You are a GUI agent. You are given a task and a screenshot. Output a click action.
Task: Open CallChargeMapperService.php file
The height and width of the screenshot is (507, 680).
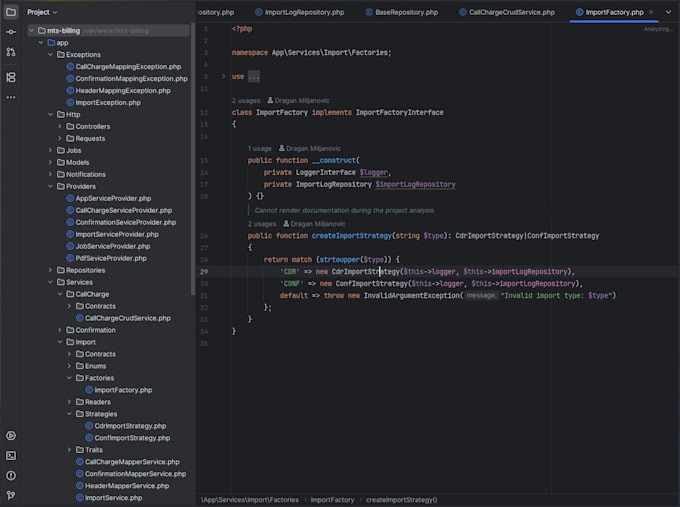click(x=128, y=462)
